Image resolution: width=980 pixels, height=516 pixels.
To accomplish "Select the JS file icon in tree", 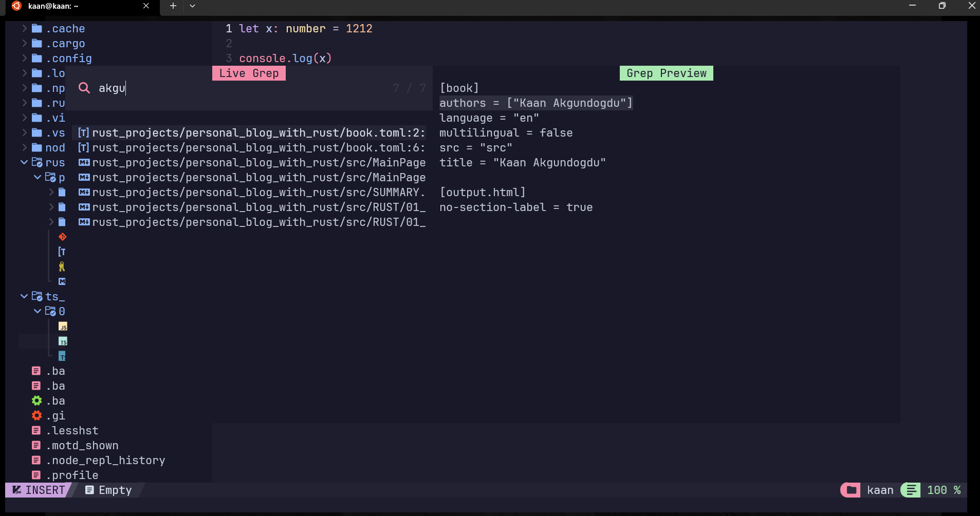I will click(x=63, y=327).
